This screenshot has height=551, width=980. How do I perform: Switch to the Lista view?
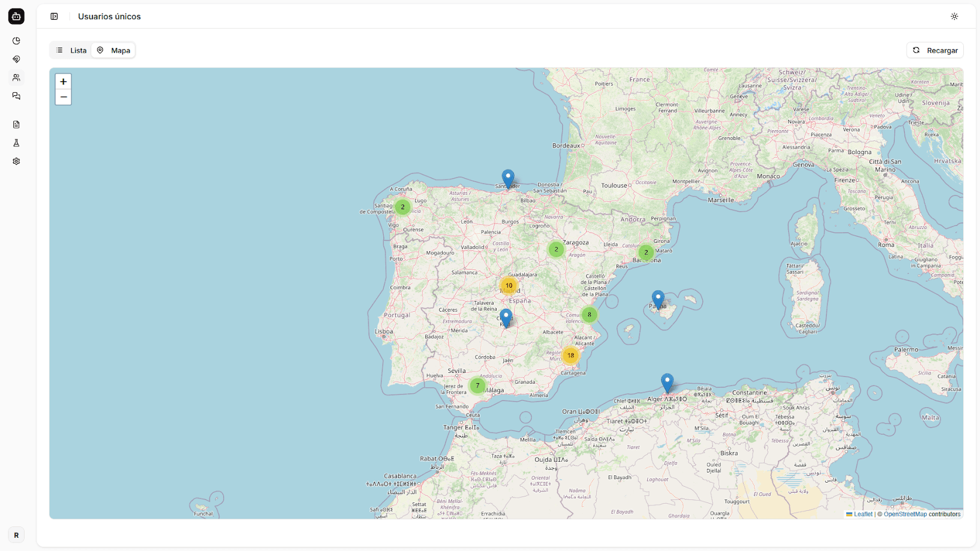tap(71, 50)
